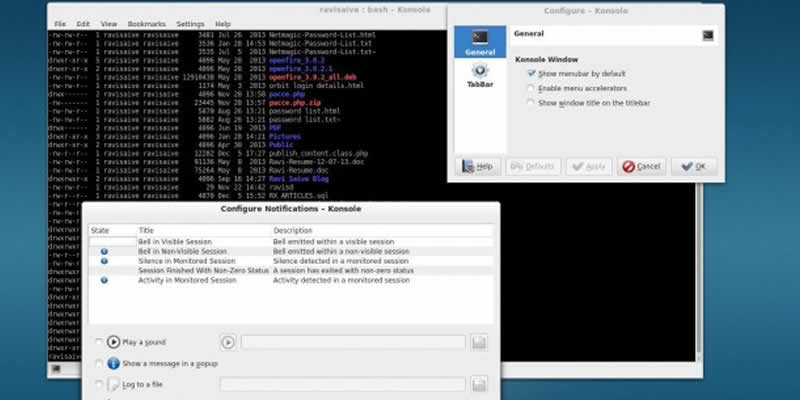Open file browser icon for log file

479,384
